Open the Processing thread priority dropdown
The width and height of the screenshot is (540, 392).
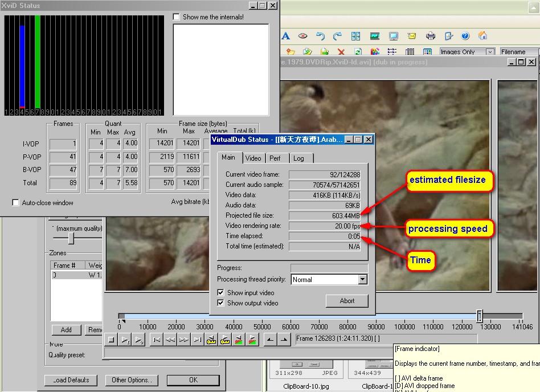pyautogui.click(x=362, y=280)
